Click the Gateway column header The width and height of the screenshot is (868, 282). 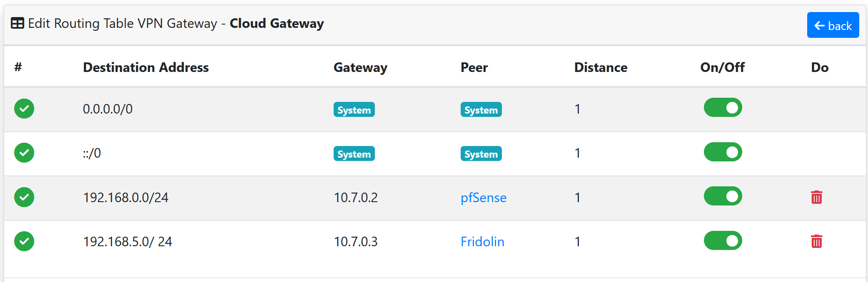[360, 67]
